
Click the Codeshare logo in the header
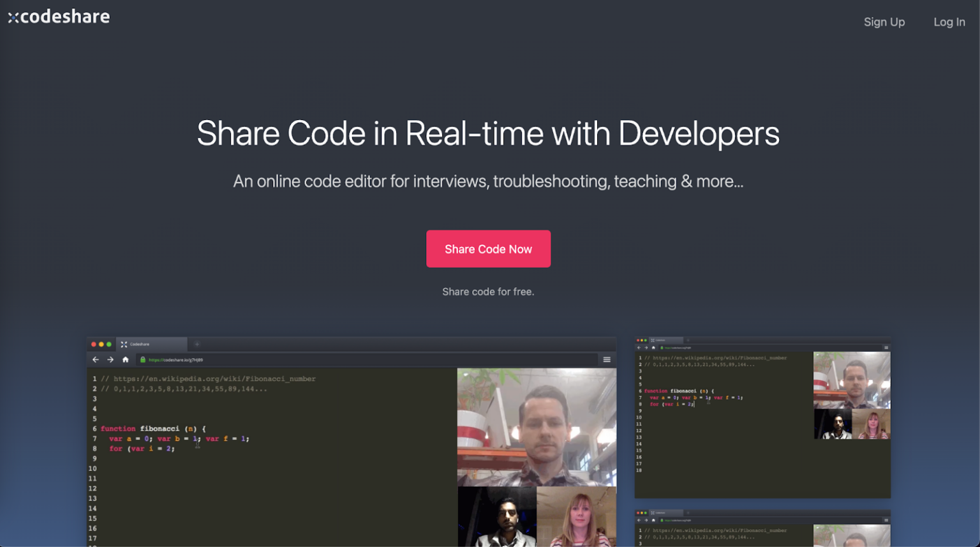[x=59, y=17]
